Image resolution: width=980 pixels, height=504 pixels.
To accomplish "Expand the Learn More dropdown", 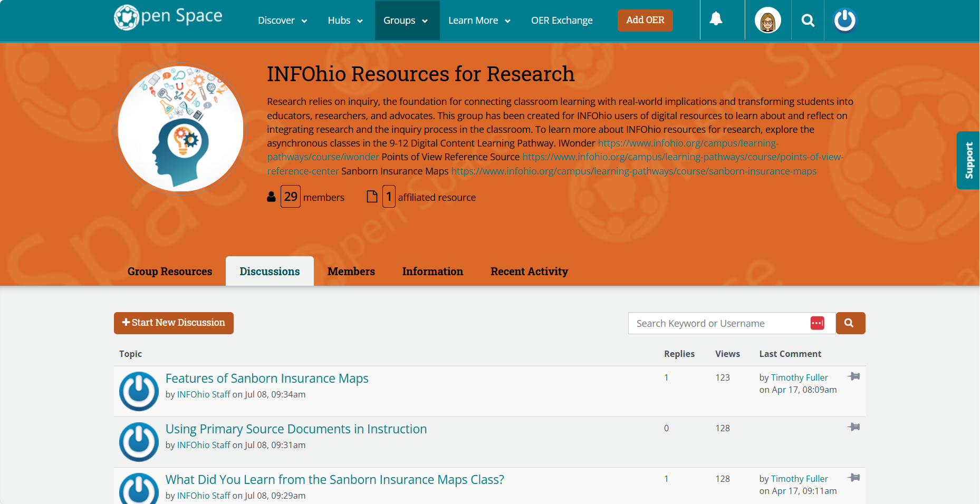I will coord(479,21).
